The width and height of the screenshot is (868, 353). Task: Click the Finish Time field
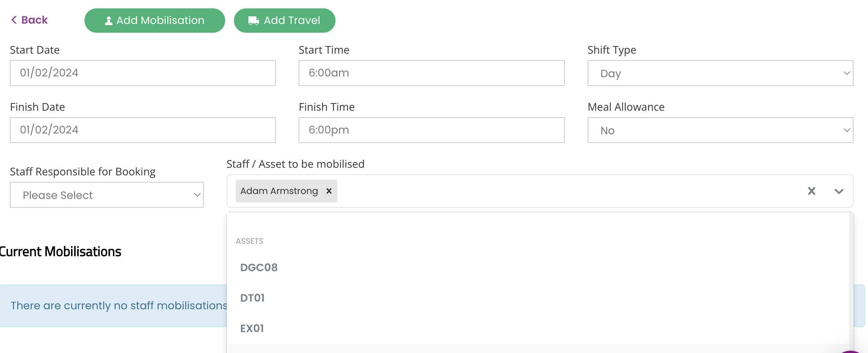click(x=432, y=130)
